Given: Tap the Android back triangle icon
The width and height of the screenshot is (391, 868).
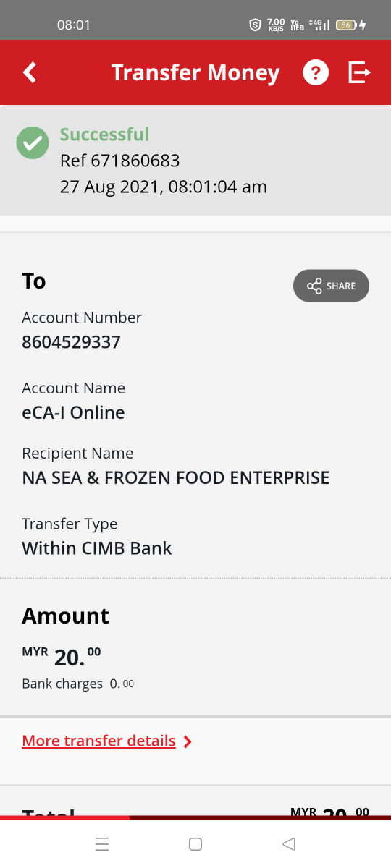Looking at the screenshot, I should (x=289, y=843).
